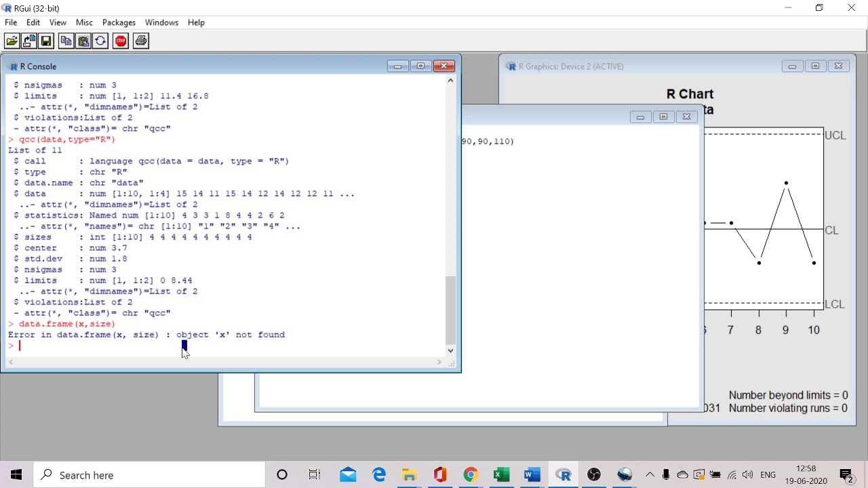Minimize the middle script editor window
The image size is (868, 488).
640,117
